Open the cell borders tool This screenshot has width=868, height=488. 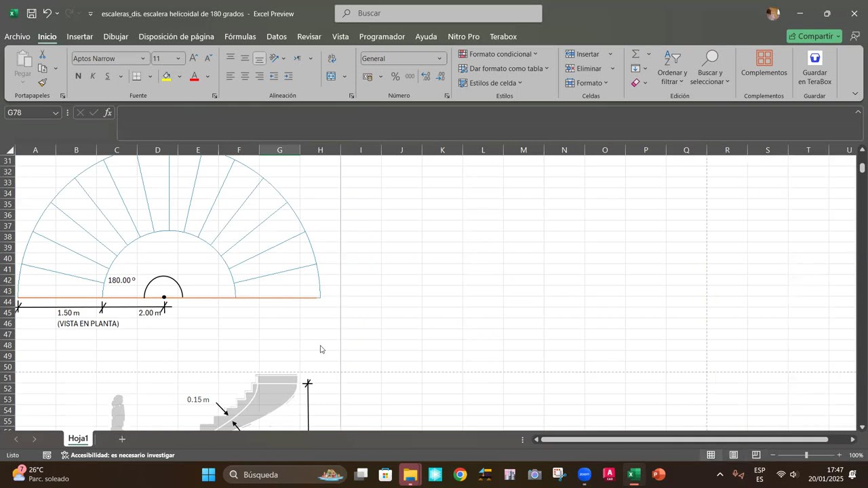[136, 77]
